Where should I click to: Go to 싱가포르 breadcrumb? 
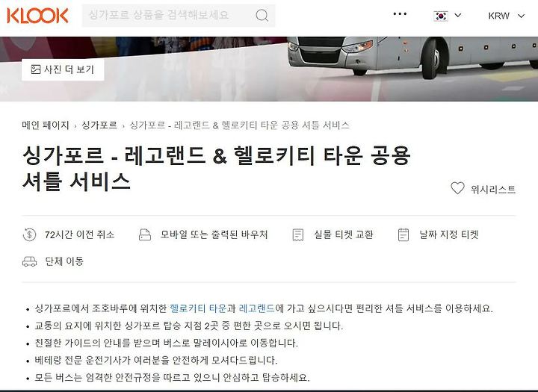tap(99, 125)
